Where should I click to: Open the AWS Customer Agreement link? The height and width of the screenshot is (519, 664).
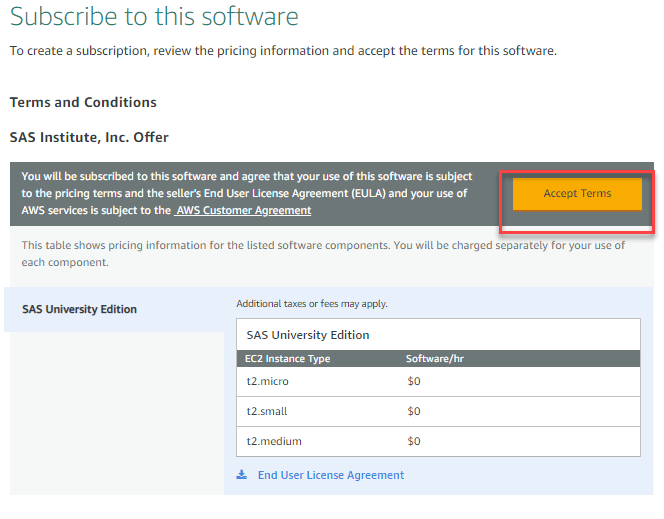(x=244, y=211)
